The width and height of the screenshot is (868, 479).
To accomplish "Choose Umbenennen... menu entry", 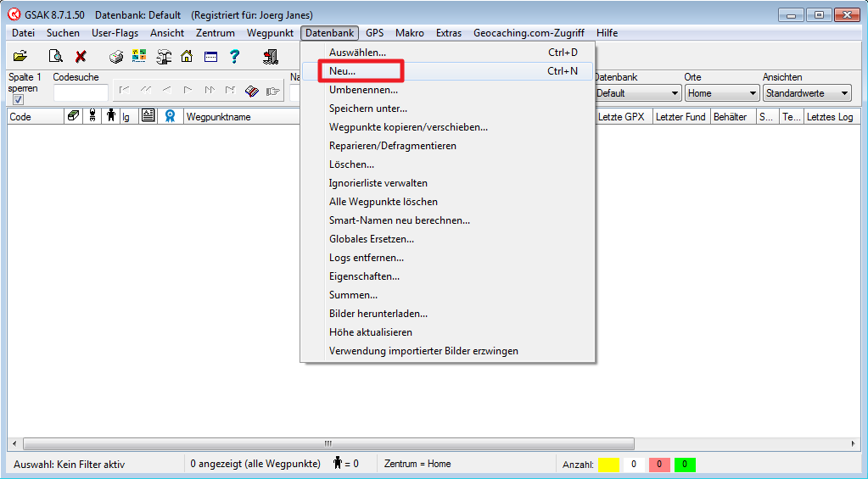I will pos(447,90).
